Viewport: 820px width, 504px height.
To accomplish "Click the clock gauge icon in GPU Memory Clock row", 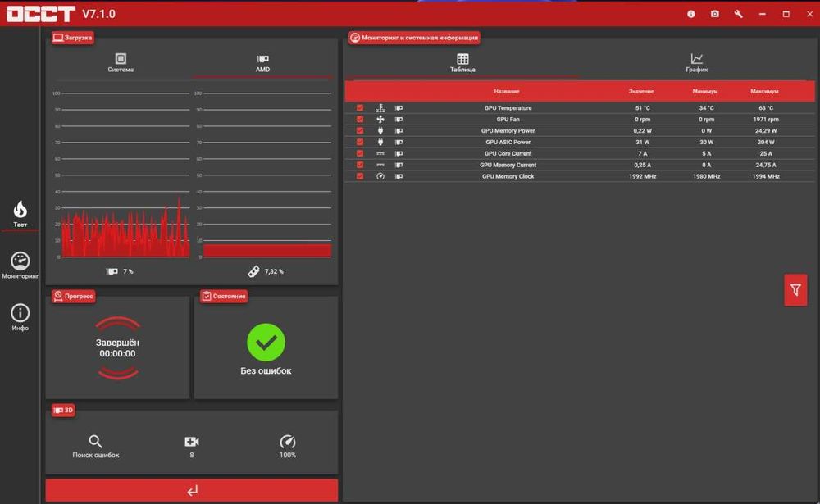I will [380, 176].
